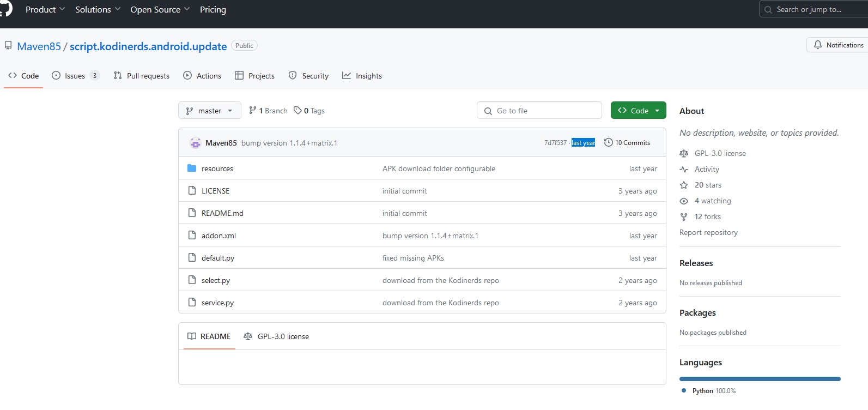Open the Actions tab
The width and height of the screenshot is (868, 410).
202,76
